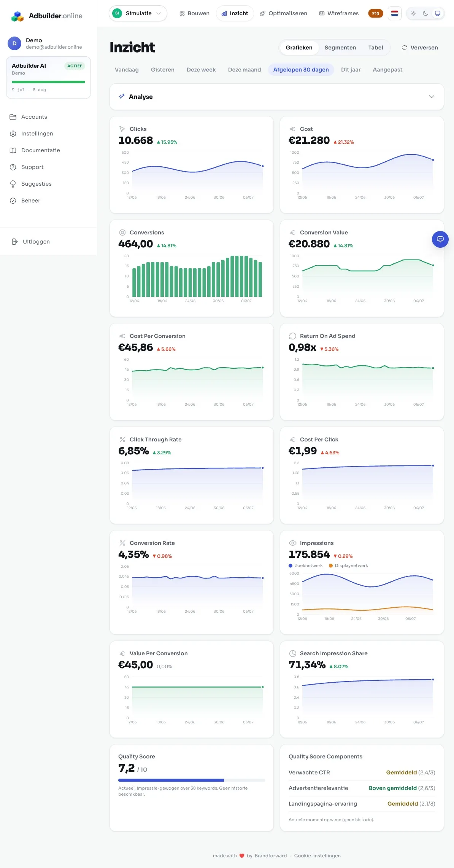Click the Adbuilder AI ACTIEF card
The height and width of the screenshot is (868, 454).
coord(48,78)
